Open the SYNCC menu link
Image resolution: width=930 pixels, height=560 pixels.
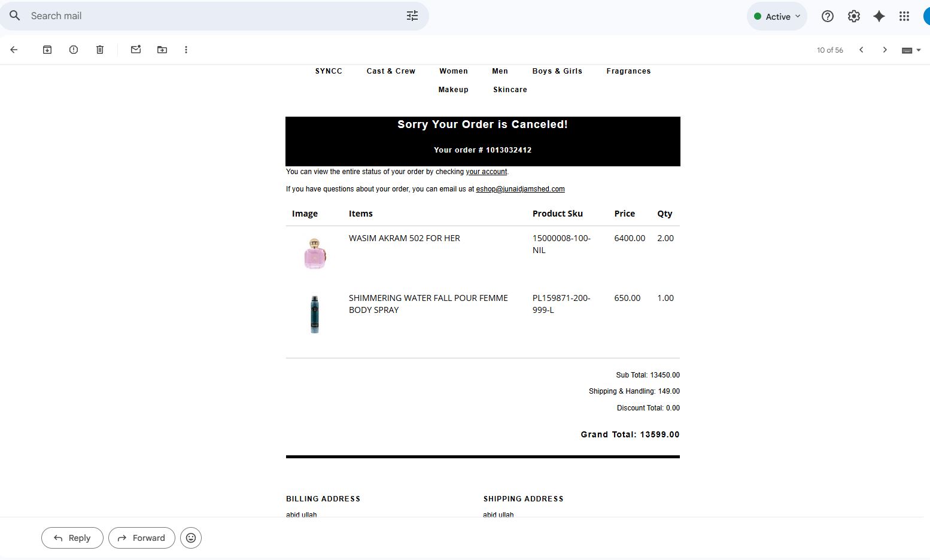329,71
